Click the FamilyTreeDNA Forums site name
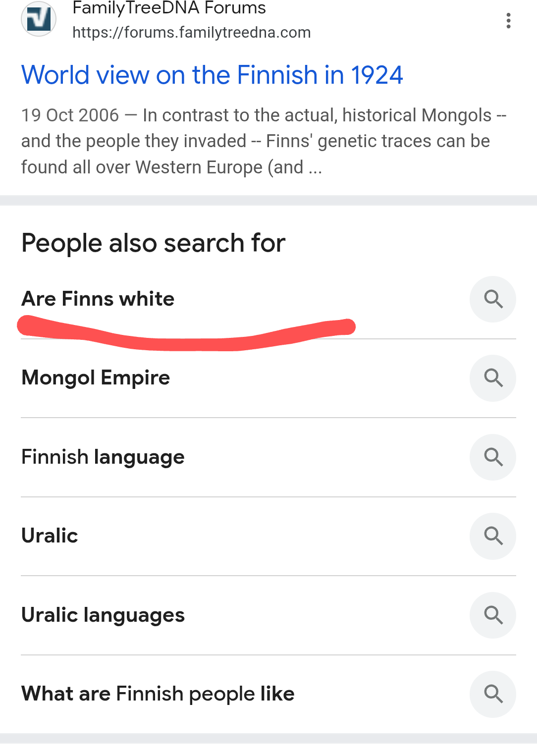The image size is (537, 756). tap(169, 8)
